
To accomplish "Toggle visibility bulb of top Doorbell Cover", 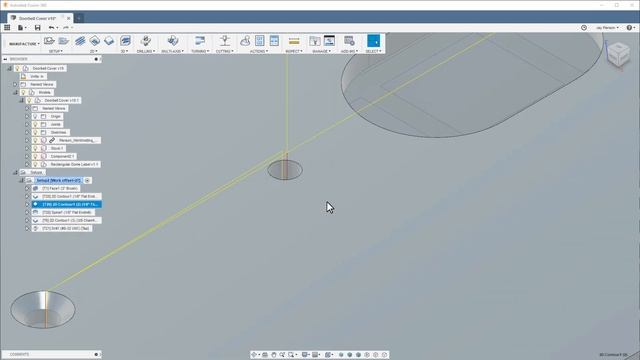I will point(17,69).
